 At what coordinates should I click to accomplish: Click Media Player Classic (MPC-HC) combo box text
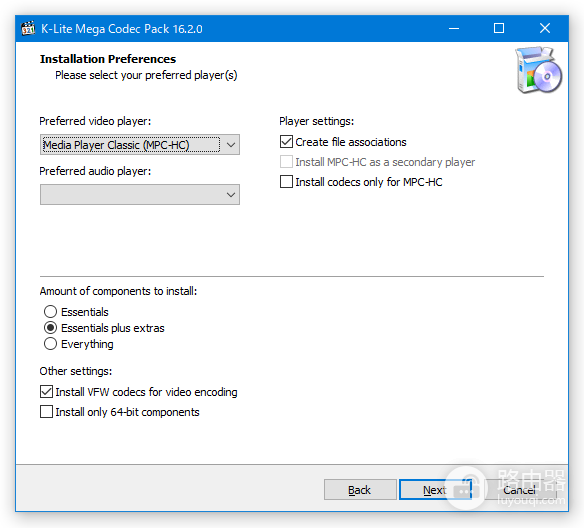click(116, 145)
